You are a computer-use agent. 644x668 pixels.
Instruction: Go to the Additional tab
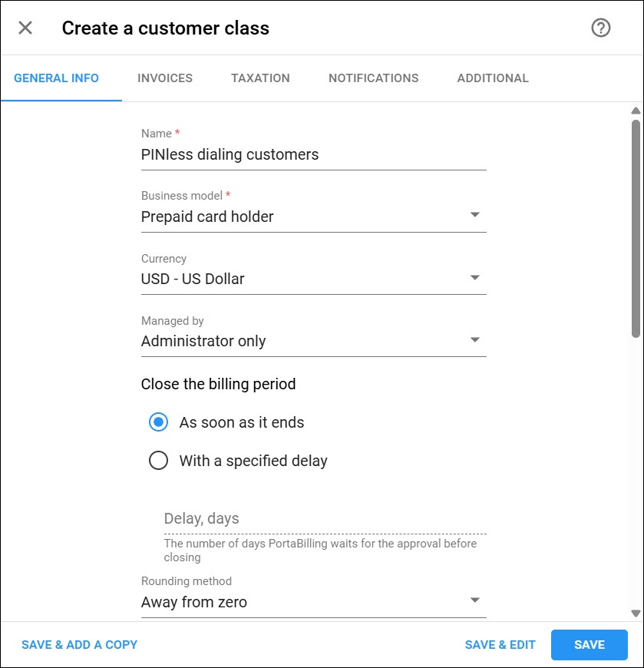point(493,78)
